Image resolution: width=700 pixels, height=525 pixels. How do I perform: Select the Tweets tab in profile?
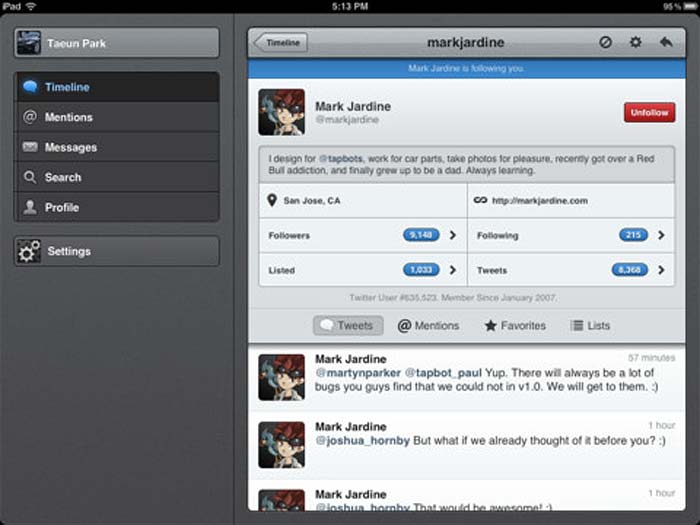[348, 325]
